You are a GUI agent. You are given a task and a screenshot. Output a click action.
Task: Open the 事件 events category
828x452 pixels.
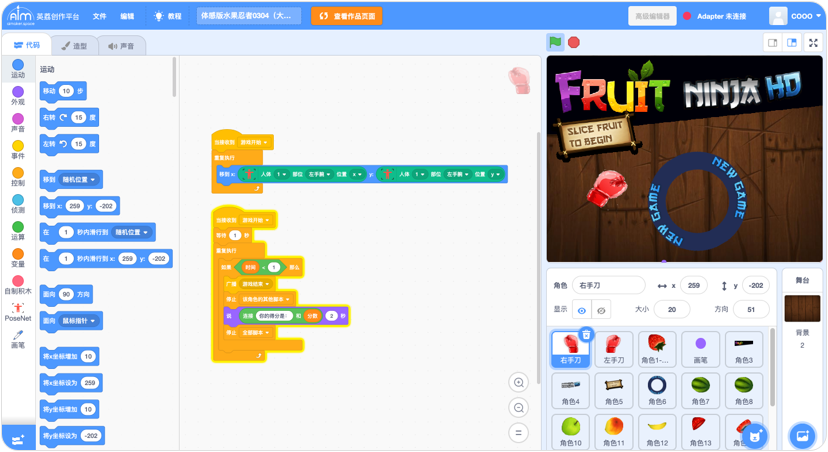[x=18, y=150]
